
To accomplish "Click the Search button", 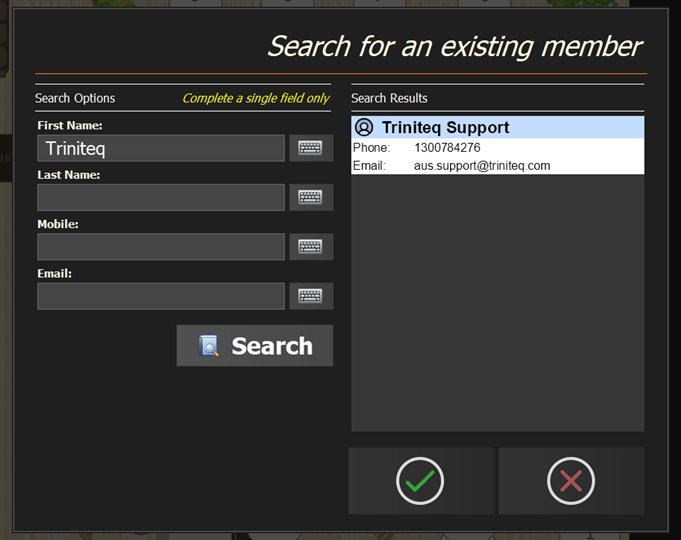I will click(x=255, y=346).
